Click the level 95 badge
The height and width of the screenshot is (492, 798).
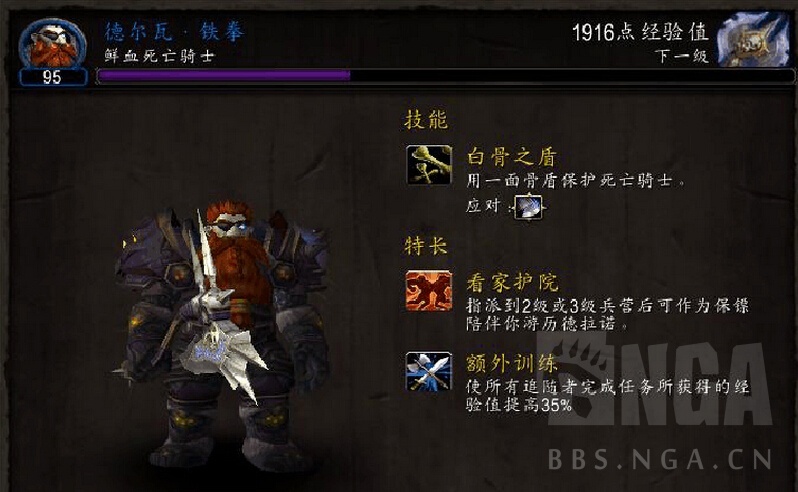point(53,78)
